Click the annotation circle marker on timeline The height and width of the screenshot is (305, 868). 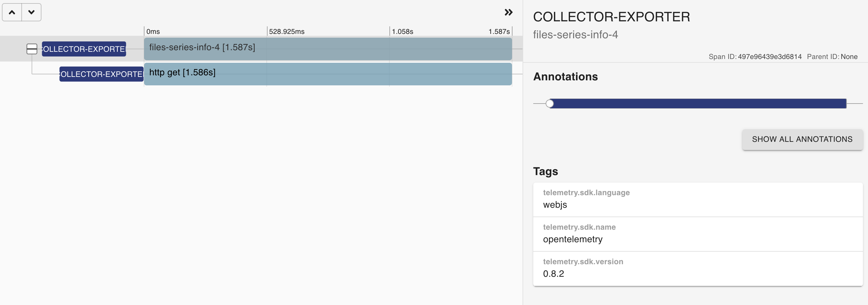[550, 104]
